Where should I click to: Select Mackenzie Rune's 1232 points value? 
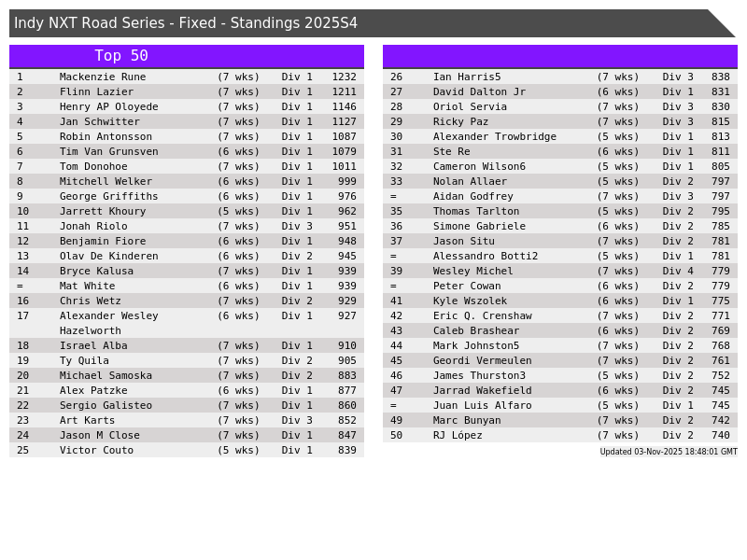(344, 77)
